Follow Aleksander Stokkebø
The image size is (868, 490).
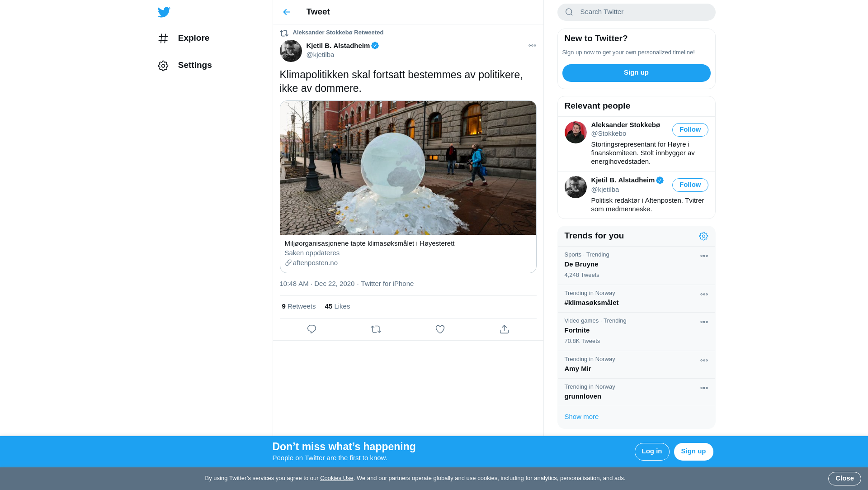click(690, 130)
